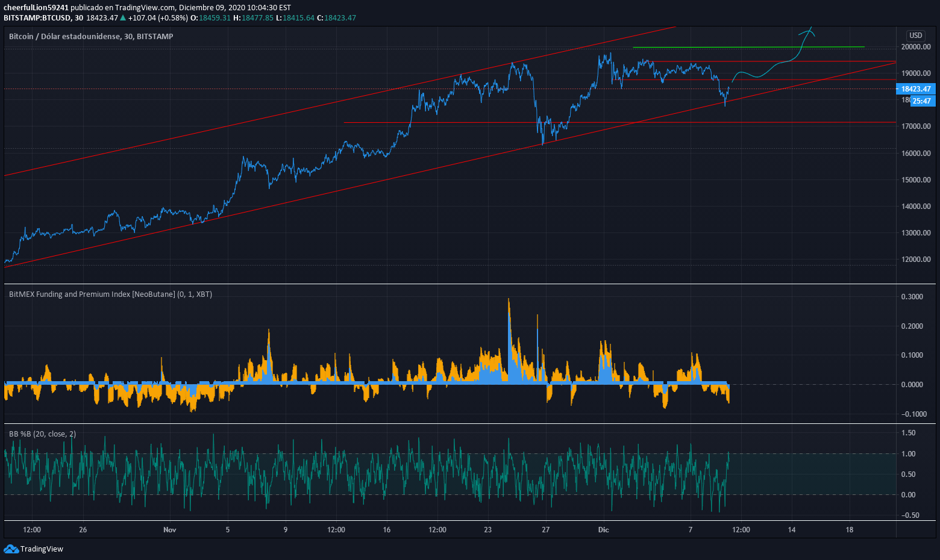Click the 16000.00 price axis label
940x560 pixels.
click(x=916, y=154)
